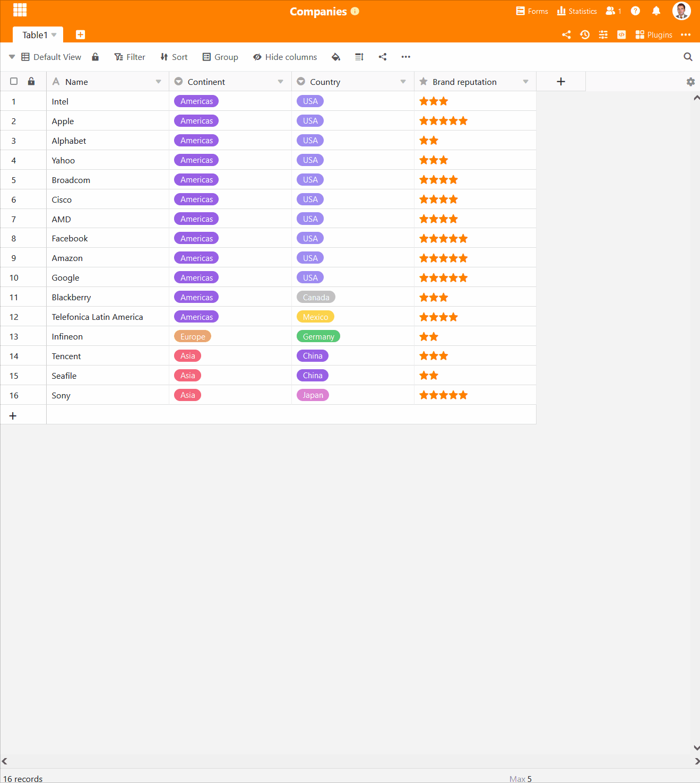Click the Companies info icon
Screen dimensions: 700x783
[355, 11]
